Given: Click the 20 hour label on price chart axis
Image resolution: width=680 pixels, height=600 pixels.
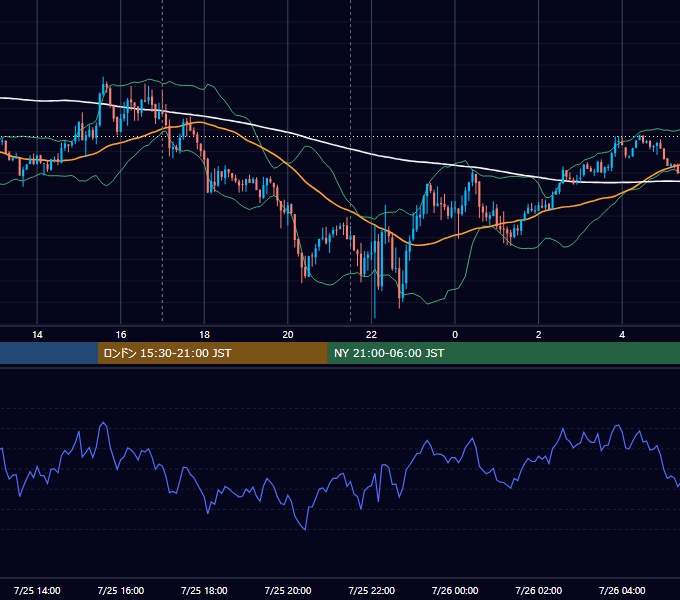Looking at the screenshot, I should (288, 335).
